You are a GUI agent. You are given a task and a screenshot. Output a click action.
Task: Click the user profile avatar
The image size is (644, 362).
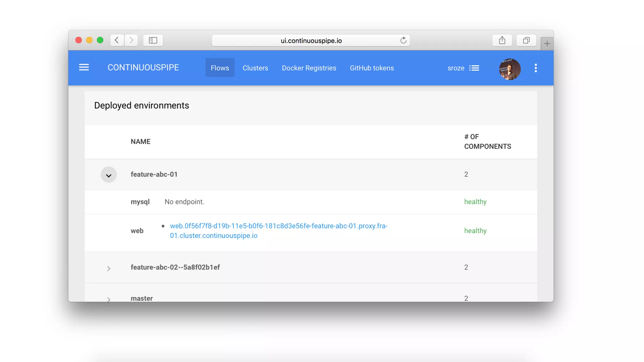click(x=509, y=69)
